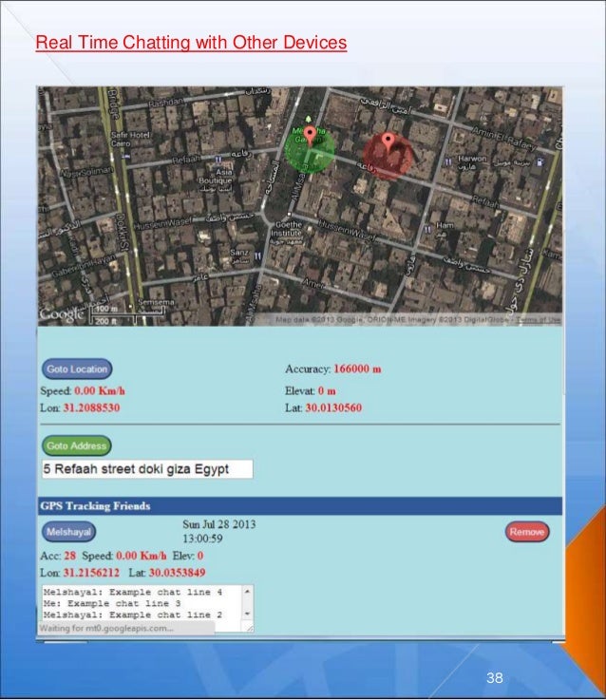Click the Asia Boutique restaurant marker
606x700 pixels.
(x=218, y=160)
